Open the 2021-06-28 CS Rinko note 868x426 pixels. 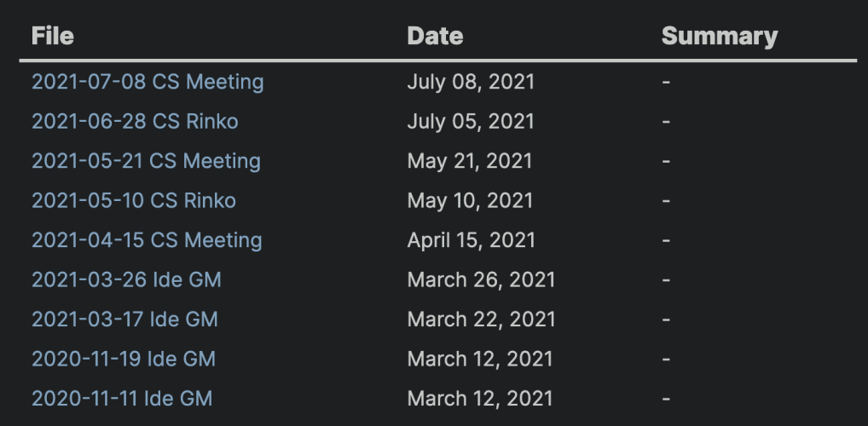(135, 122)
